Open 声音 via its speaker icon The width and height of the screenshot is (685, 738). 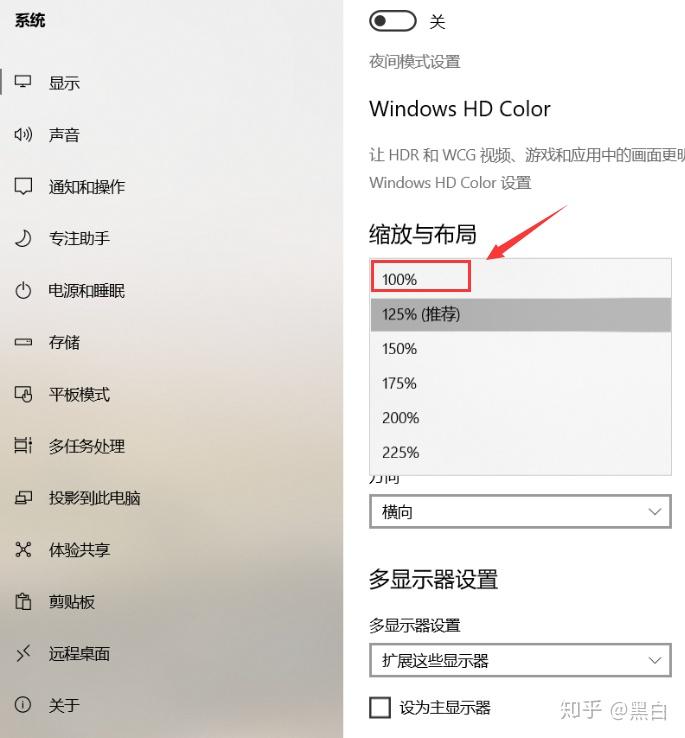click(23, 135)
